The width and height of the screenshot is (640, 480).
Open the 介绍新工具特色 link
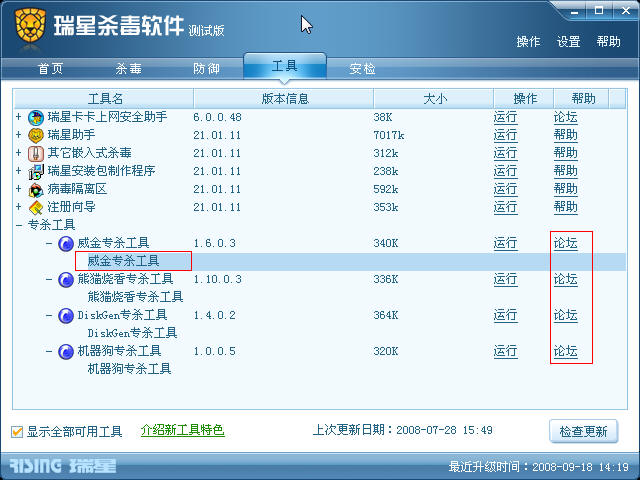click(x=182, y=430)
